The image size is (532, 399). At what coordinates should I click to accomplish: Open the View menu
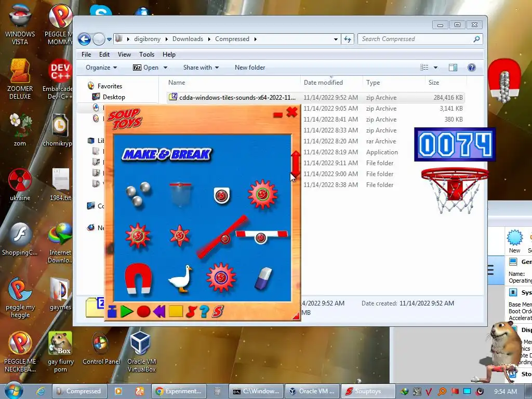[124, 54]
